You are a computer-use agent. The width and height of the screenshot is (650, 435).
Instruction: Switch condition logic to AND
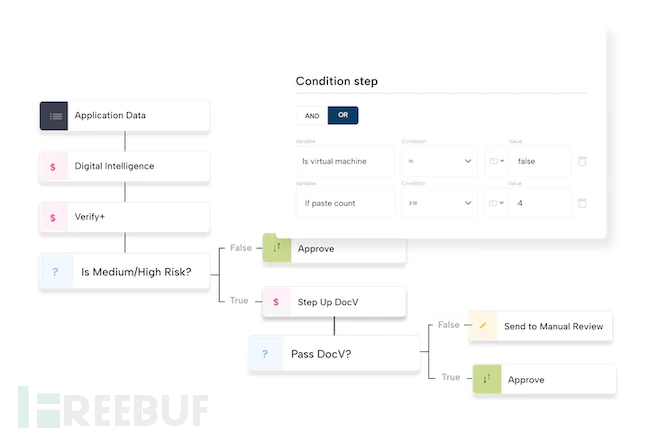[x=312, y=116]
